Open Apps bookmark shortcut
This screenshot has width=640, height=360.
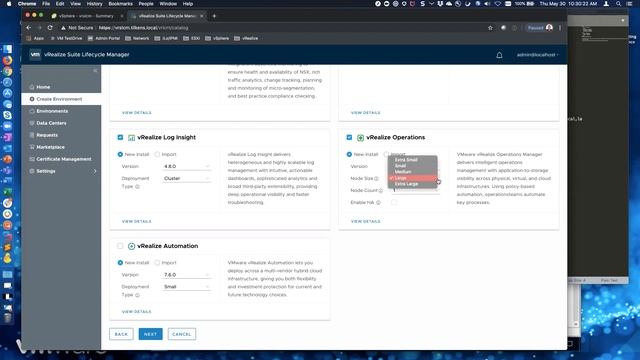(x=35, y=38)
